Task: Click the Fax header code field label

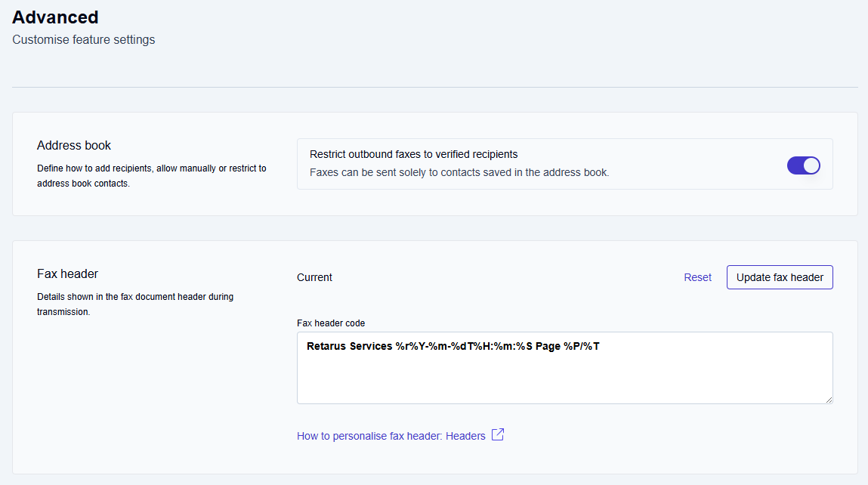Action: (330, 323)
